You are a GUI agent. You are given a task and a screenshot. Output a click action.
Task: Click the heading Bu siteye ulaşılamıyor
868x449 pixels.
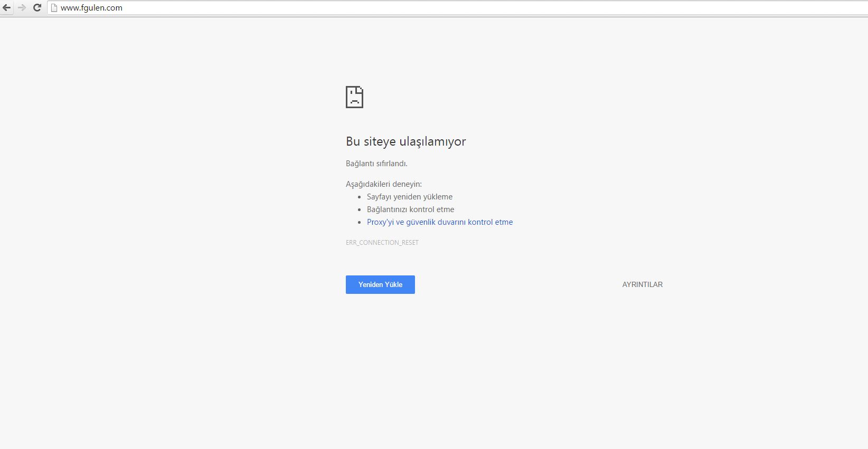click(406, 141)
